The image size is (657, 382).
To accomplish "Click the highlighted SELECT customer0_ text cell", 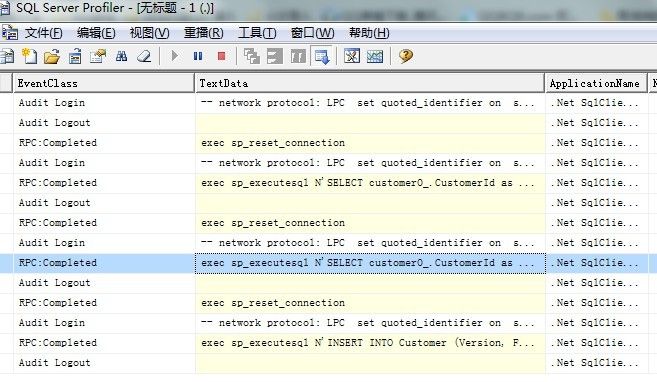I will (370, 263).
